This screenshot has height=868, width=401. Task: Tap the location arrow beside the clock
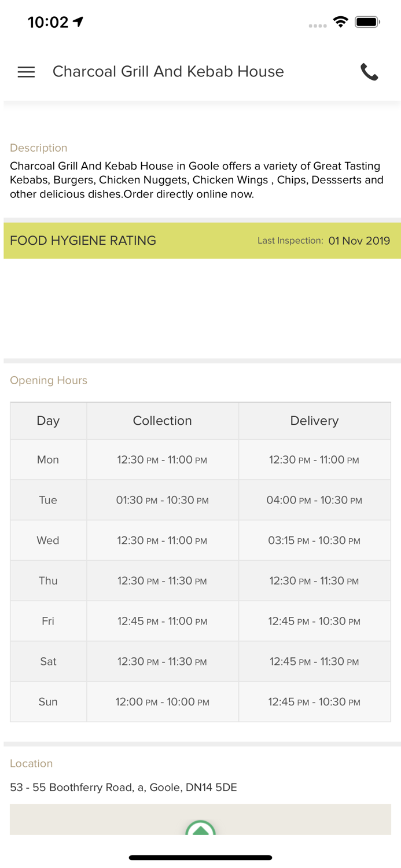click(78, 22)
